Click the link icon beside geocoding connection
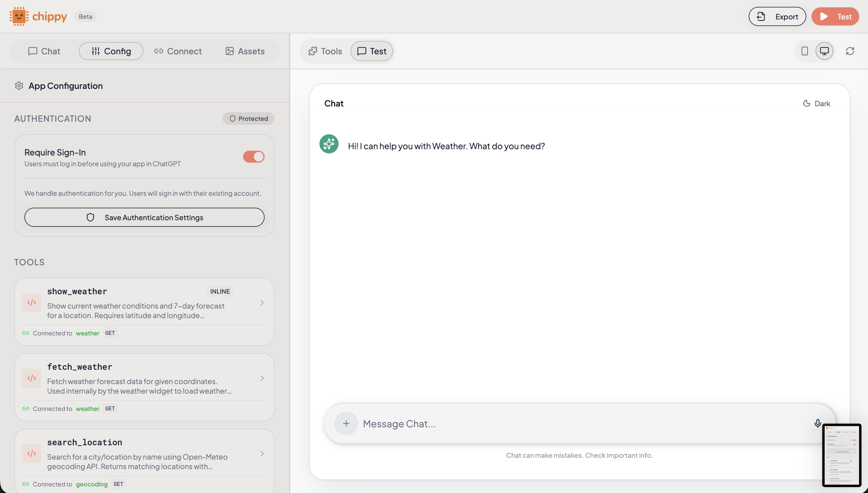The height and width of the screenshot is (493, 868). (26, 484)
